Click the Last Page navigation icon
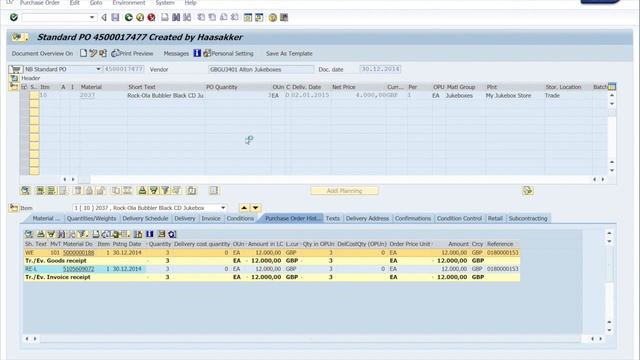This screenshot has width=640, height=360. click(235, 17)
